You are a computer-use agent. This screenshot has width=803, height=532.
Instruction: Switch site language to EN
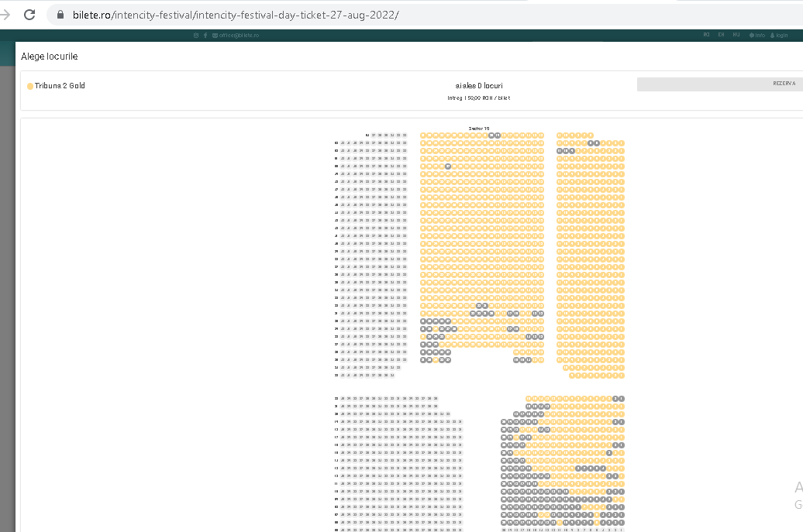click(721, 35)
